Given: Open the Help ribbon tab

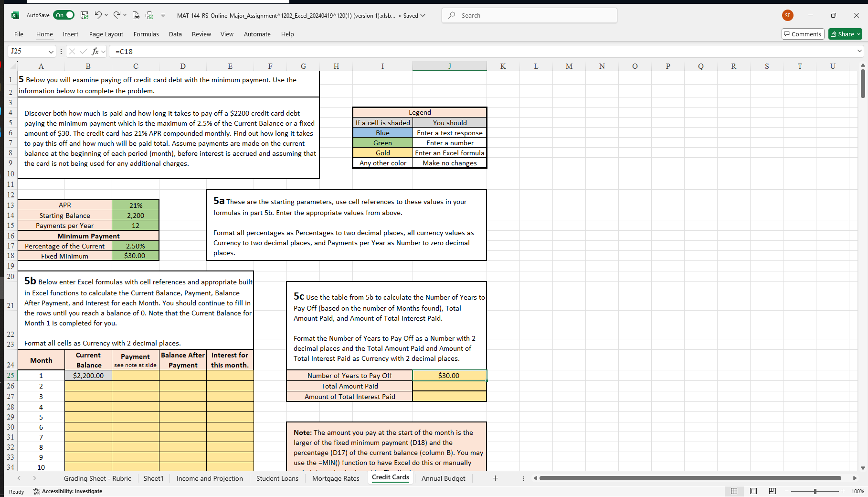Looking at the screenshot, I should [287, 34].
